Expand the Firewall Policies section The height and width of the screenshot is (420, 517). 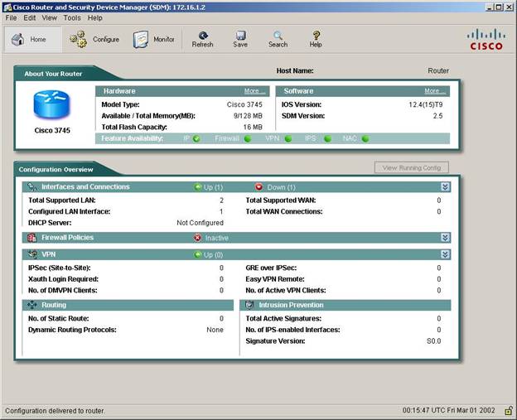pos(445,238)
